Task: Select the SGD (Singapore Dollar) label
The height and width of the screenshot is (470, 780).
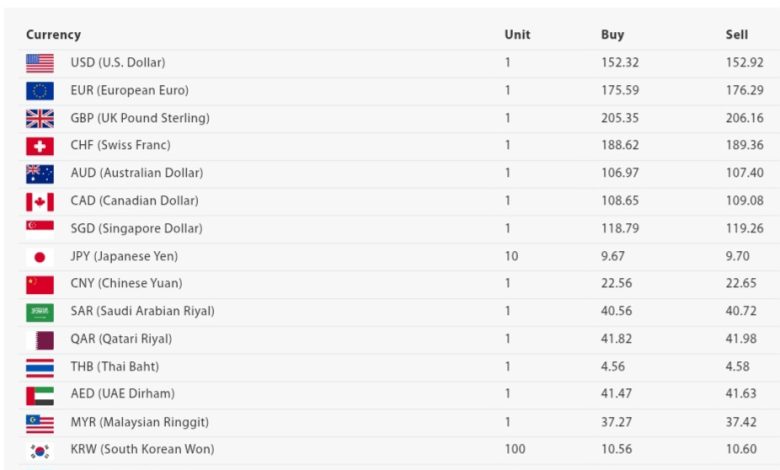Action: 136,229
